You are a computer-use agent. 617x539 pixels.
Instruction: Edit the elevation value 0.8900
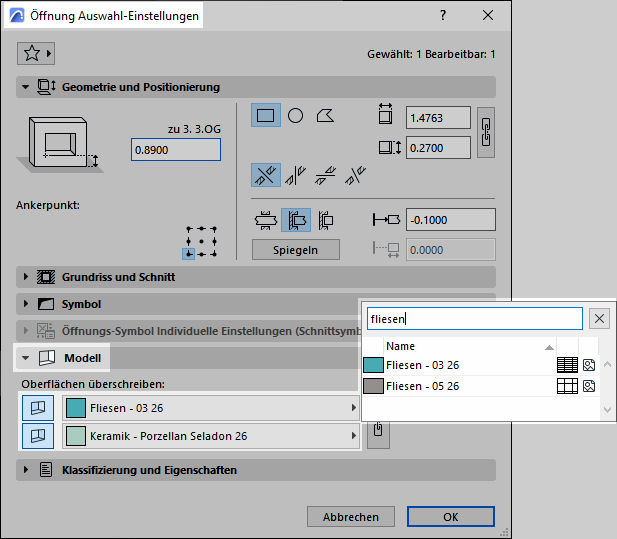click(176, 150)
